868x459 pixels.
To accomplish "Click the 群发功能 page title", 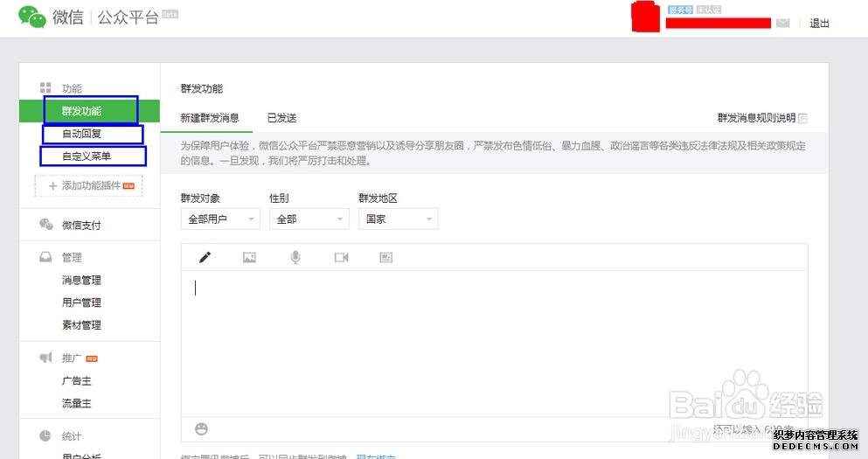I will (202, 88).
